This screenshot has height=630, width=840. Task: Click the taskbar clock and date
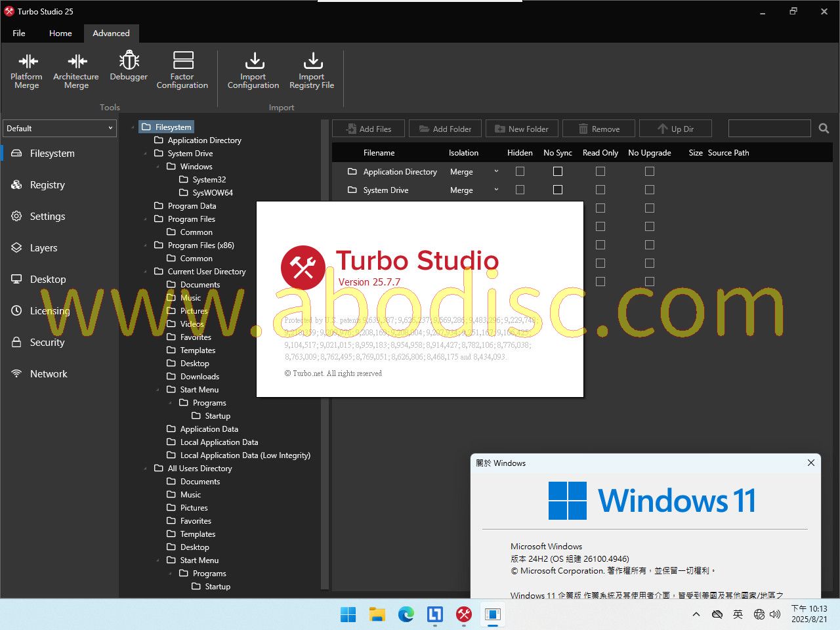[x=809, y=614]
